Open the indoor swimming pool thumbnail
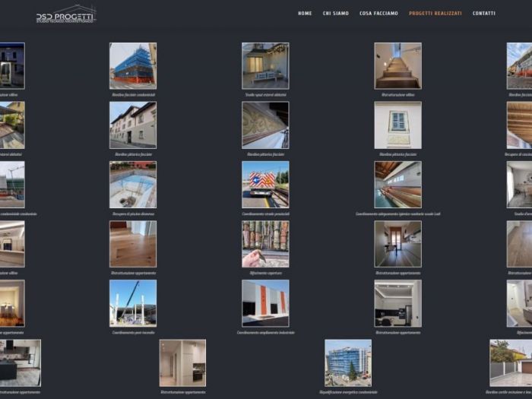 coord(398,185)
